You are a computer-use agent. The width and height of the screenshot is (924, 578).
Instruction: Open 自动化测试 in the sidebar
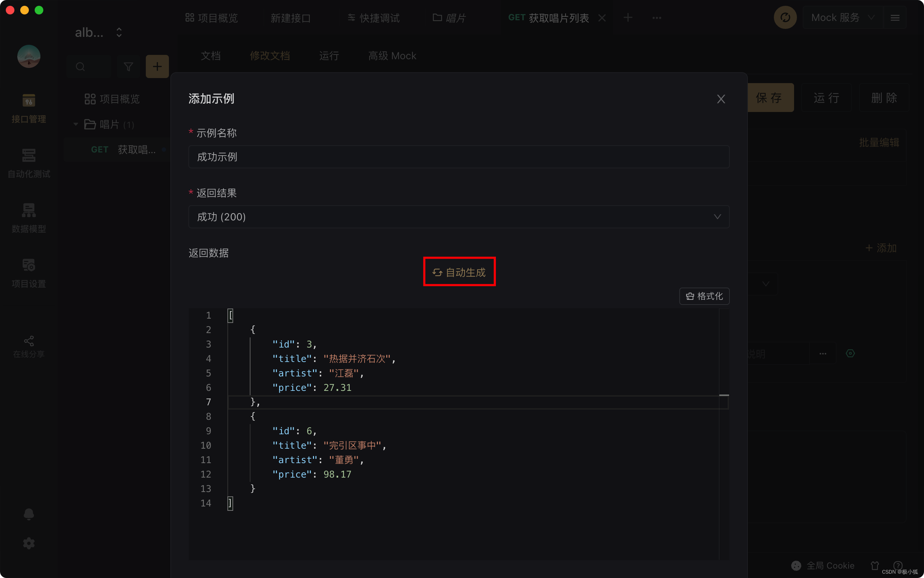coord(29,164)
